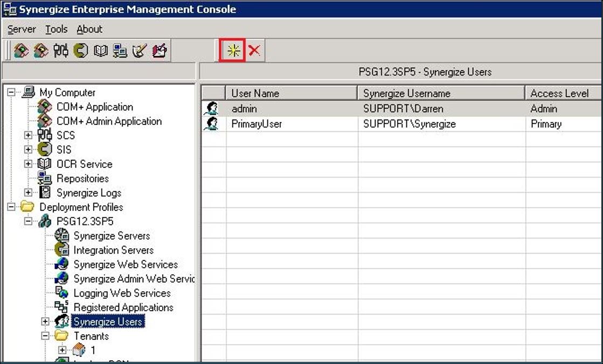Click the user icon beside the PrimaryUser row
Viewport: 603px width, 364px height.
coord(212,124)
